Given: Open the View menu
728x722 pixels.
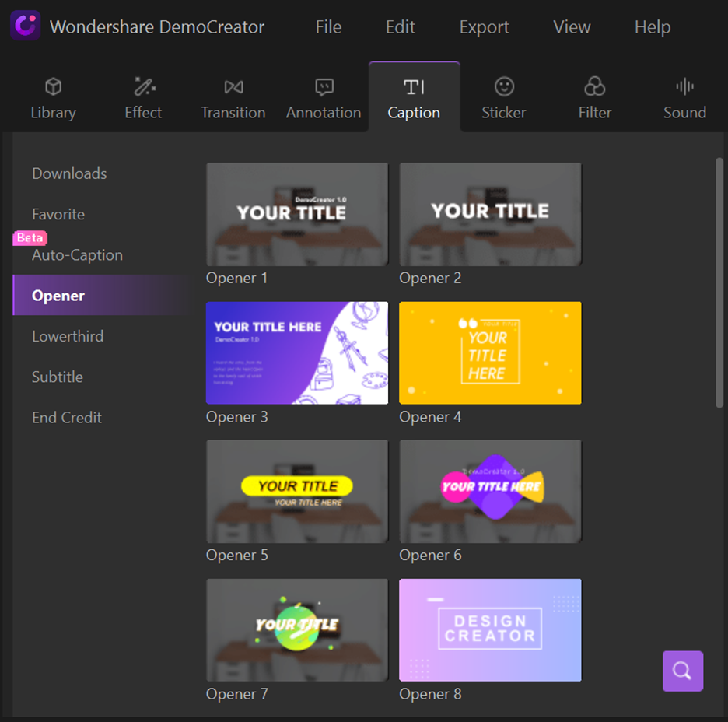Looking at the screenshot, I should [572, 27].
